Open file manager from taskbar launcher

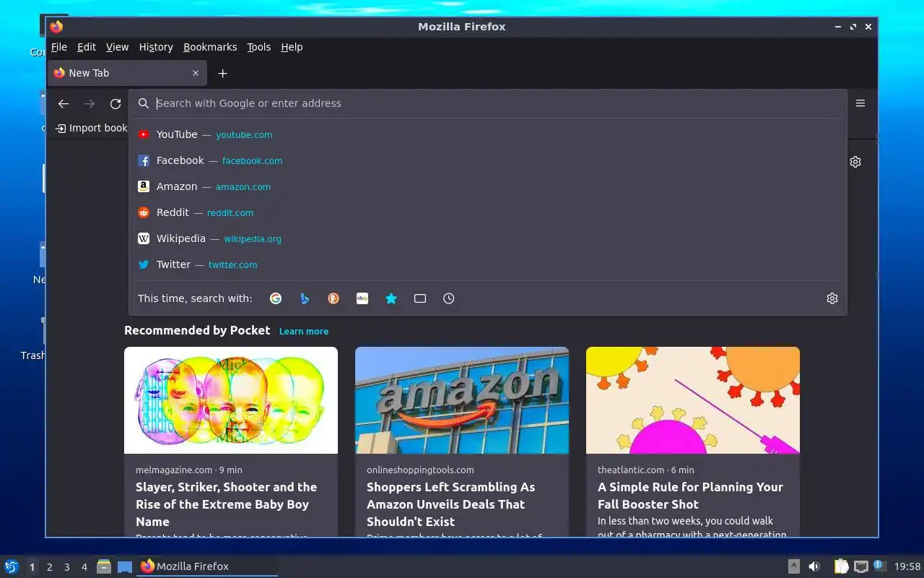[x=104, y=566]
